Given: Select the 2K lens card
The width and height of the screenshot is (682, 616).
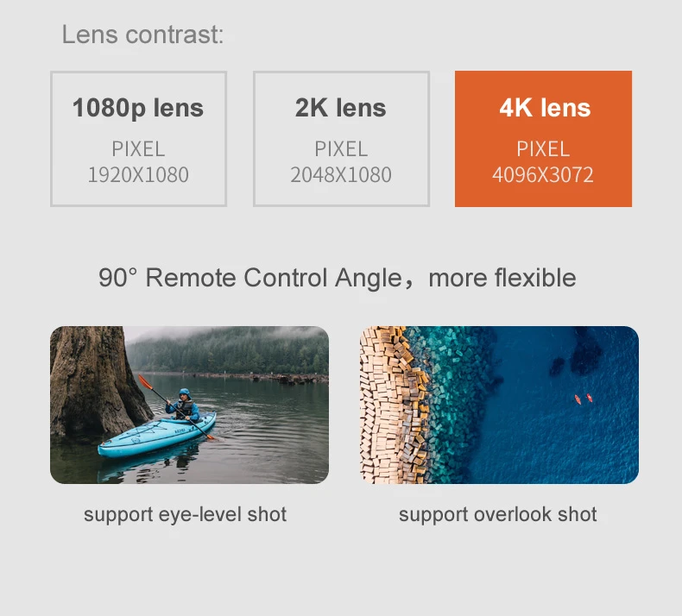Looking at the screenshot, I should 341,139.
